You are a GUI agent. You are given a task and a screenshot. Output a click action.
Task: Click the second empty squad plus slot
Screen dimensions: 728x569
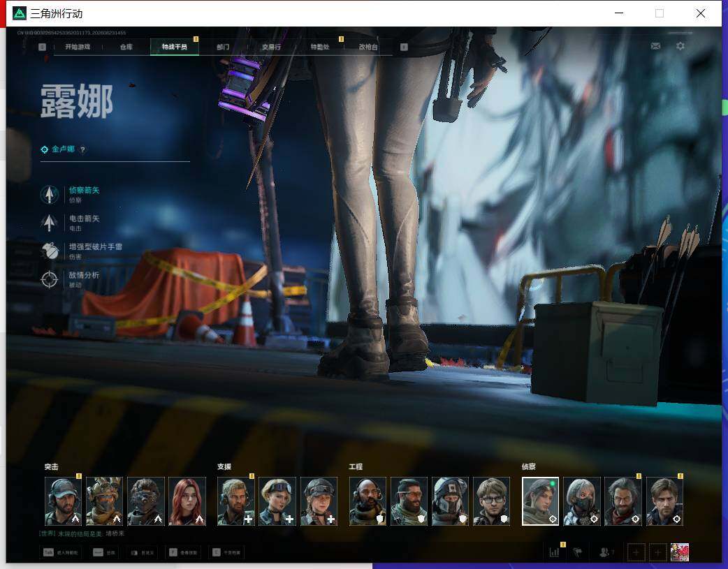click(658, 552)
